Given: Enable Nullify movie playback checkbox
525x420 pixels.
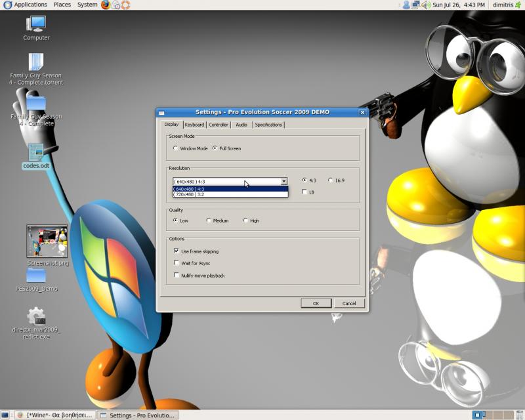Looking at the screenshot, I should [x=177, y=276].
